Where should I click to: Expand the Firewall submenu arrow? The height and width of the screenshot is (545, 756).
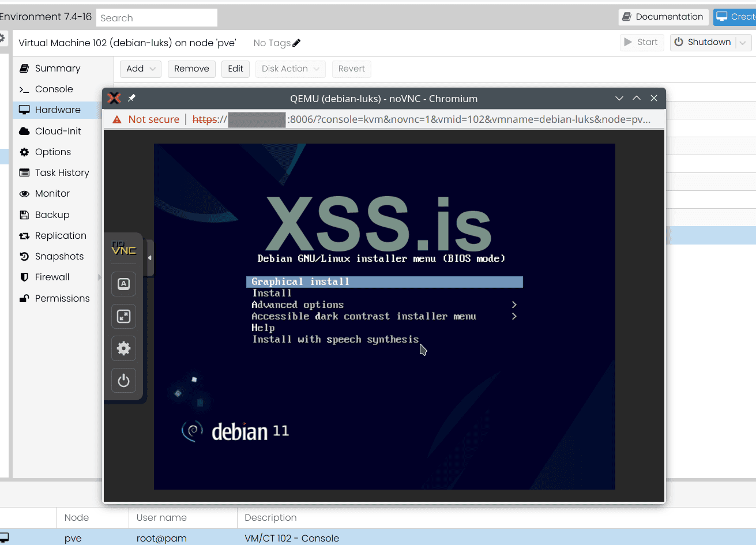(100, 277)
